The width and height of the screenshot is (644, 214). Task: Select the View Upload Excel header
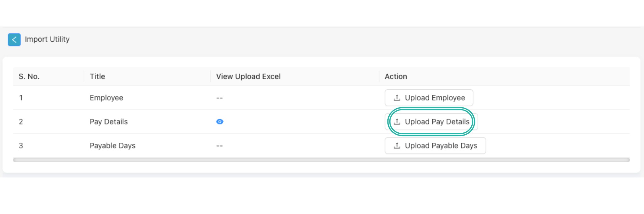click(x=248, y=76)
